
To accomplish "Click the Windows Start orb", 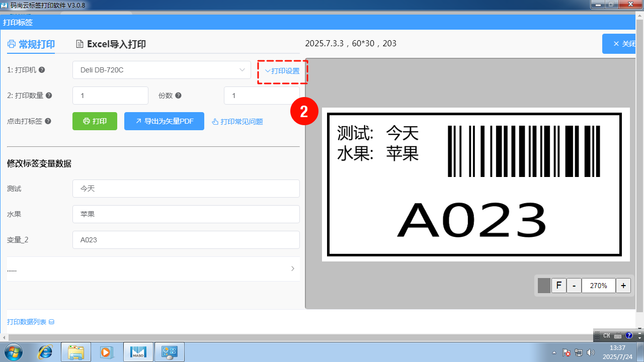I will coord(13,352).
